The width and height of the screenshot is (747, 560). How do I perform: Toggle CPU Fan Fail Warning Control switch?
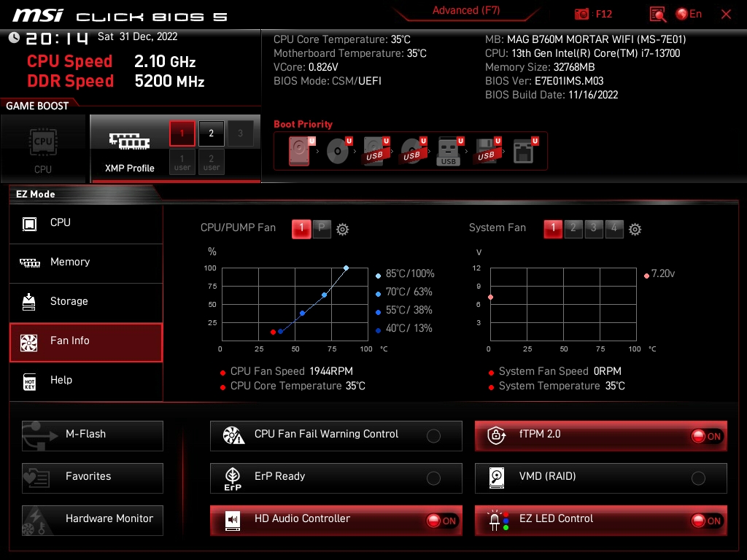(433, 436)
